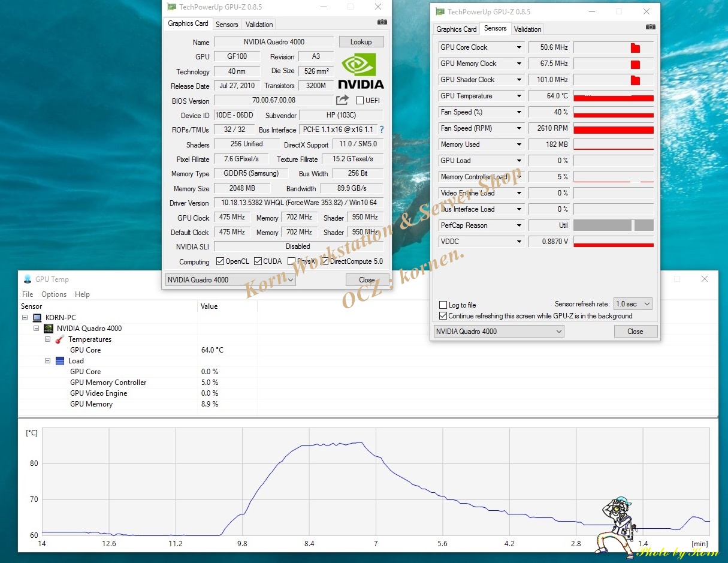Click the 2610 RPM sensor value
The height and width of the screenshot is (563, 728).
click(549, 128)
